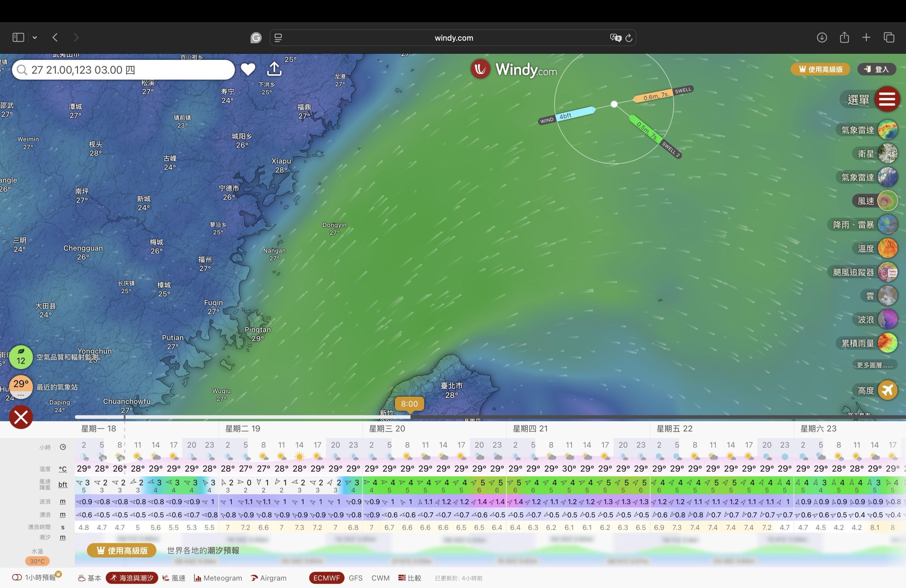Switch forecast model to GFS
Screen dimensions: 906x588
[x=355, y=578]
